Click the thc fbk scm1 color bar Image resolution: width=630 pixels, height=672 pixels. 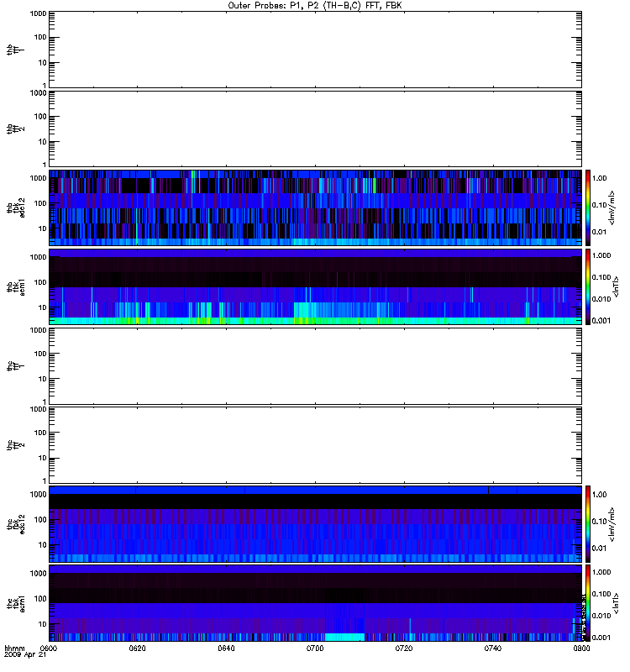coord(588,603)
